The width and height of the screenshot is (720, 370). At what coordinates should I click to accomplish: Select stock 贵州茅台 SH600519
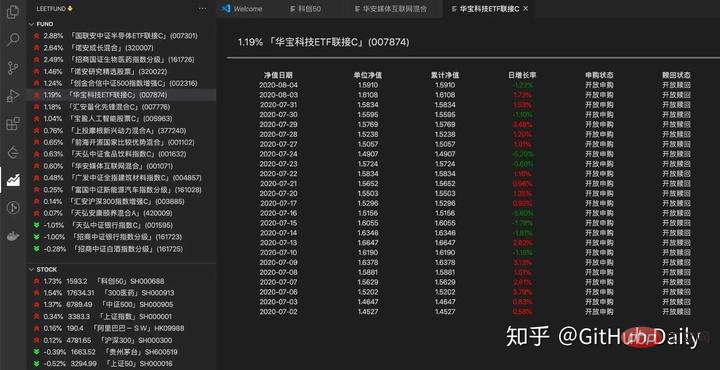[x=122, y=353]
